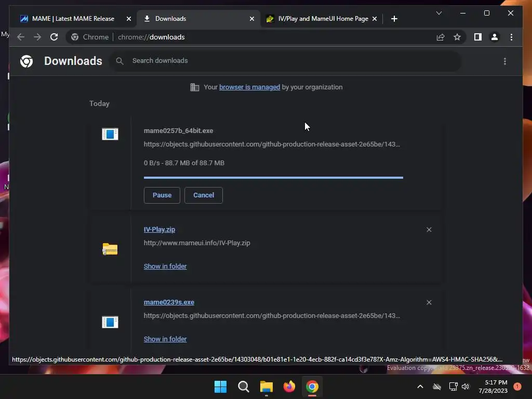This screenshot has height=399, width=532.
Task: Open a new tab with plus button
Action: pyautogui.click(x=394, y=19)
